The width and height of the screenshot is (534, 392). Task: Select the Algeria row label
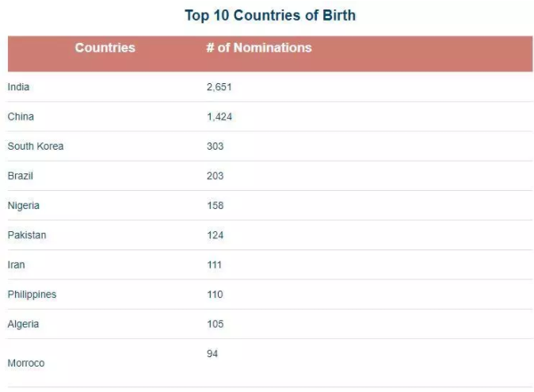click(23, 324)
